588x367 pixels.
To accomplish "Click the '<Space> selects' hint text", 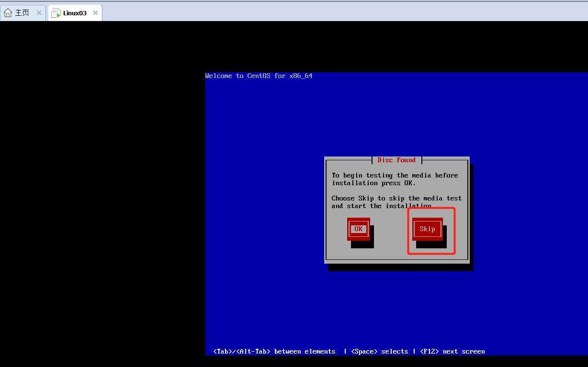I will tap(380, 351).
